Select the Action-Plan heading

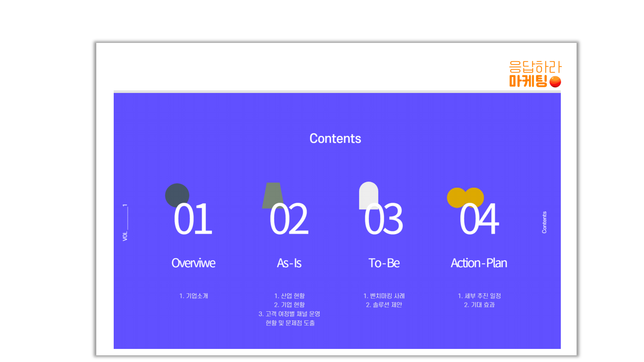click(479, 263)
